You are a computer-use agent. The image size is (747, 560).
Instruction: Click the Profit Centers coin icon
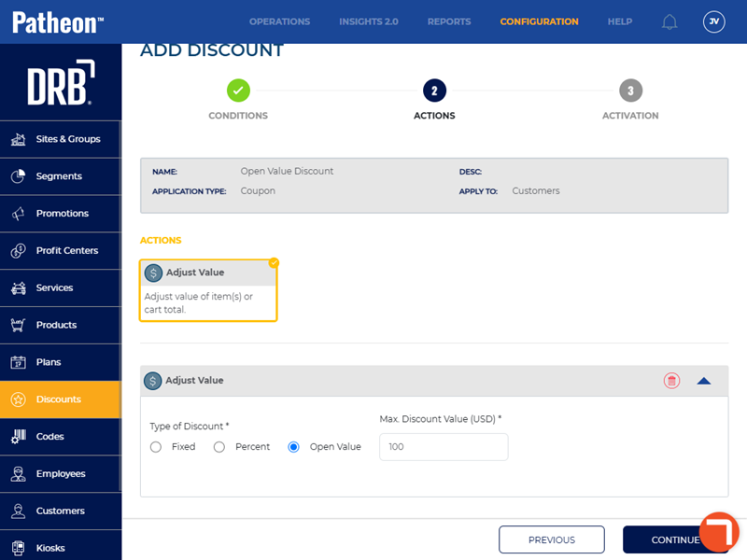18,250
